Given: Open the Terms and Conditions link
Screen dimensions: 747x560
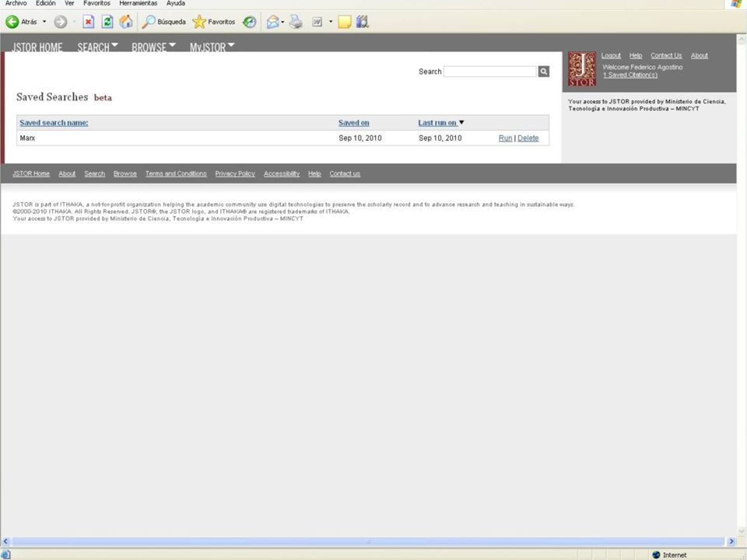Looking at the screenshot, I should (176, 173).
